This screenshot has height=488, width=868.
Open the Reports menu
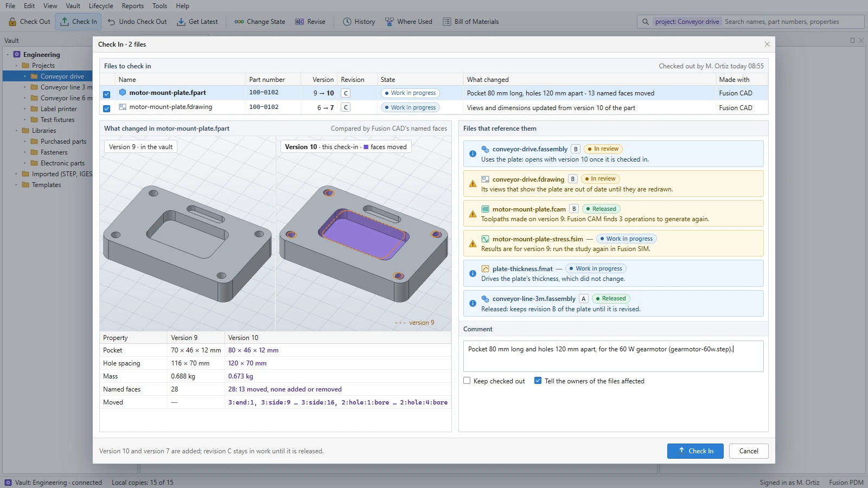[x=133, y=6]
